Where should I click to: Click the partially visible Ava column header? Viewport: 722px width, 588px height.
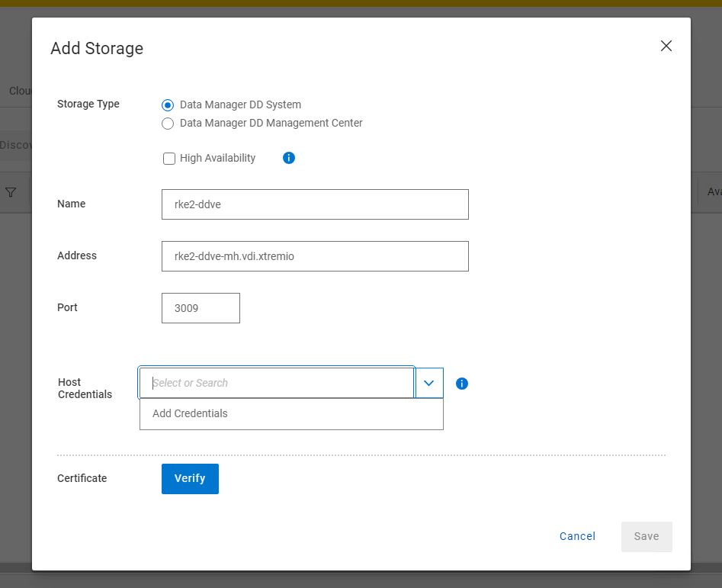point(714,192)
